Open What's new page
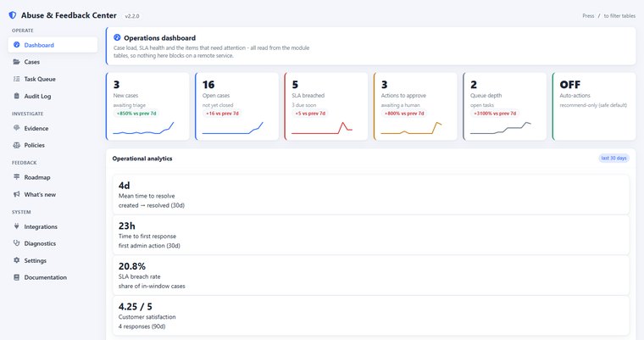This screenshot has width=644, height=340. (x=53, y=194)
